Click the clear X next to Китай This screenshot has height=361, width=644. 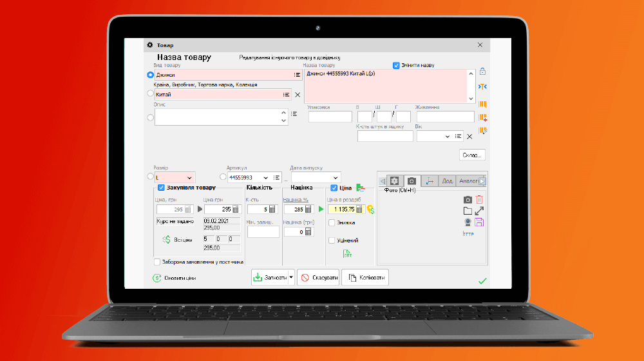click(298, 95)
